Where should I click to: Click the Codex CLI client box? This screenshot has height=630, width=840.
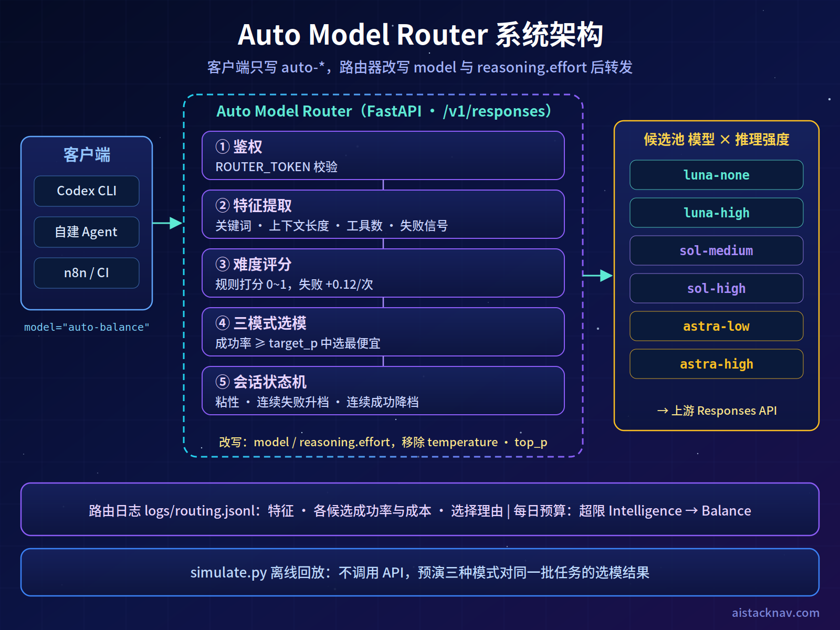(87, 191)
